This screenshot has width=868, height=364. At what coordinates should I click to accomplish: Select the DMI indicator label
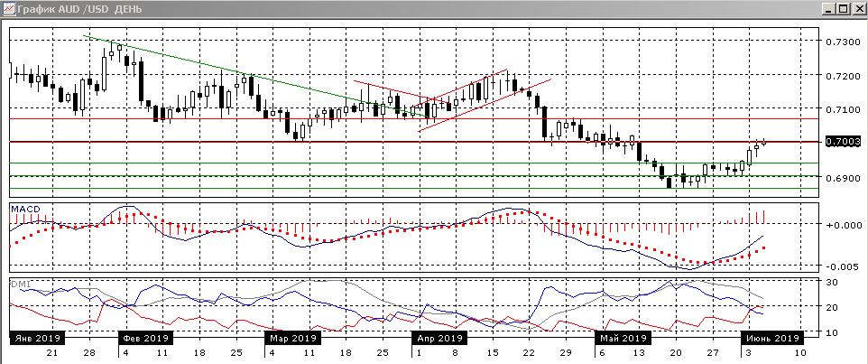pyautogui.click(x=19, y=284)
